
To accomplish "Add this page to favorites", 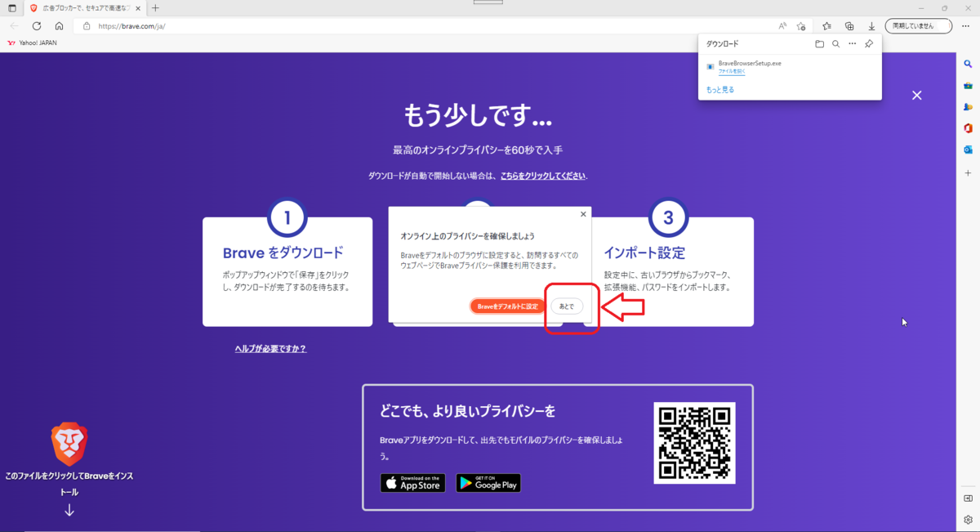I will coord(801,26).
